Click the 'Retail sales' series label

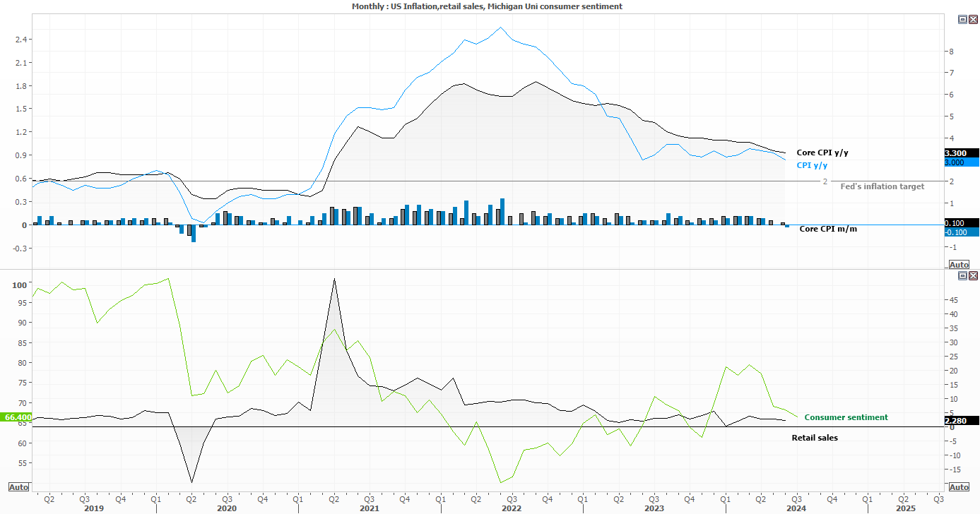[x=815, y=438]
